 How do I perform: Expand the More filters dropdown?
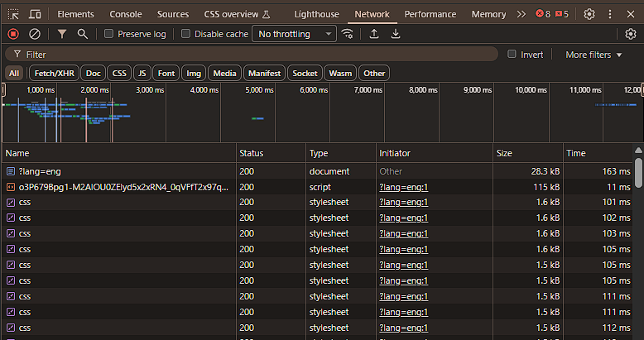click(594, 55)
